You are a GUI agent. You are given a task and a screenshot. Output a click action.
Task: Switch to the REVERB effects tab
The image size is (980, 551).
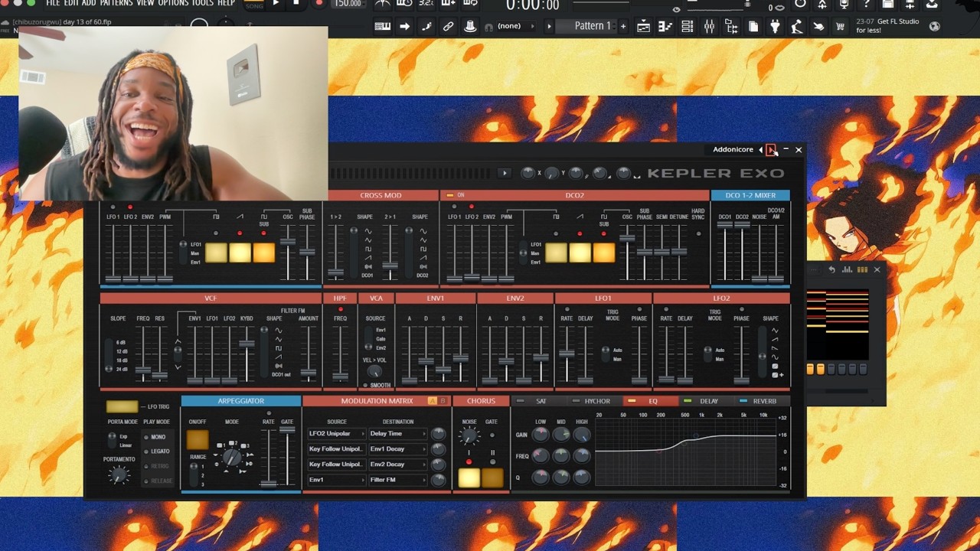(763, 401)
